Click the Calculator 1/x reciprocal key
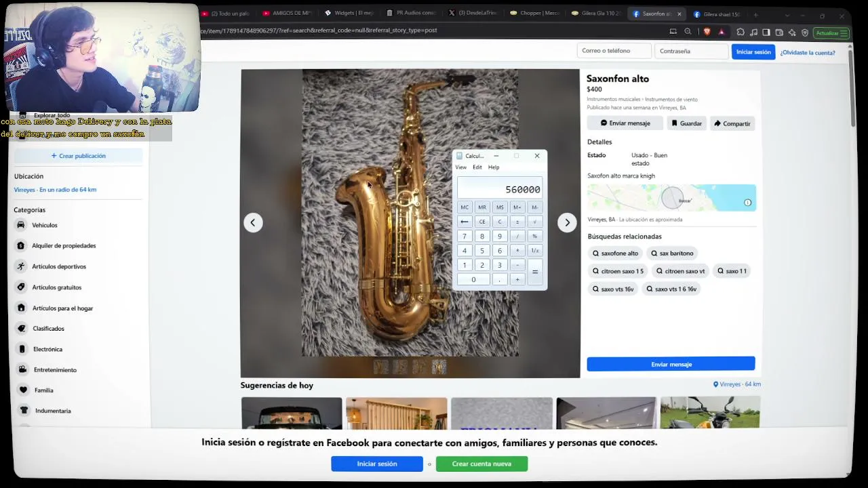This screenshot has width=868, height=488. pyautogui.click(x=534, y=251)
